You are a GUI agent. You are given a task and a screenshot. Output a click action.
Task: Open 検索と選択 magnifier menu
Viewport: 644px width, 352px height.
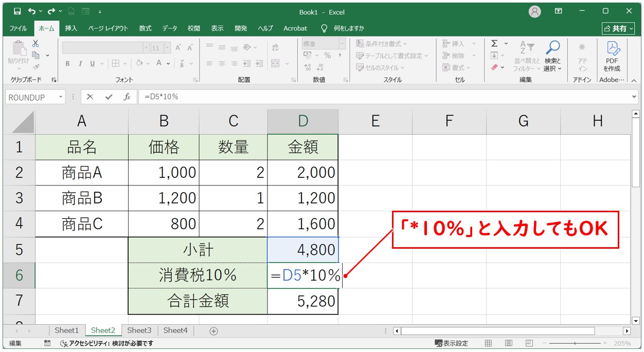tap(553, 55)
